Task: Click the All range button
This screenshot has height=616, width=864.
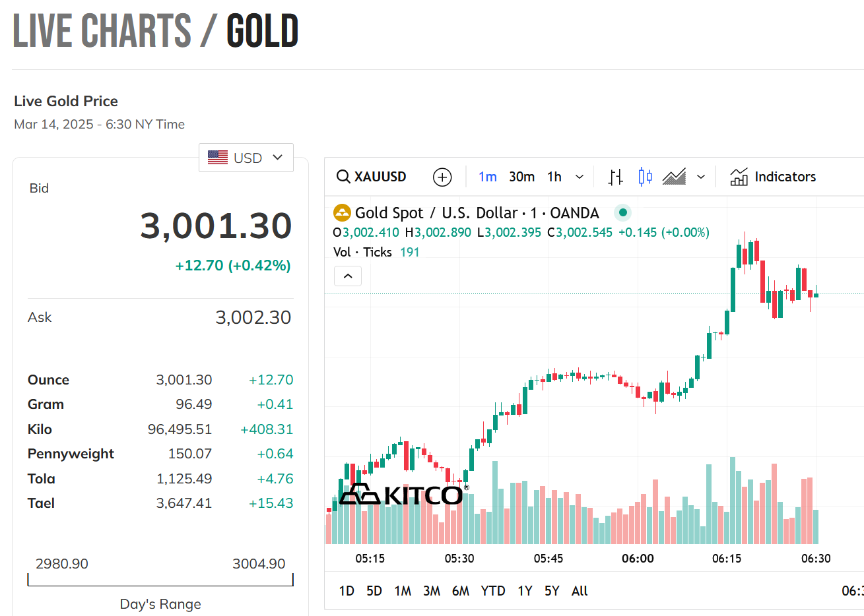Action: [580, 591]
